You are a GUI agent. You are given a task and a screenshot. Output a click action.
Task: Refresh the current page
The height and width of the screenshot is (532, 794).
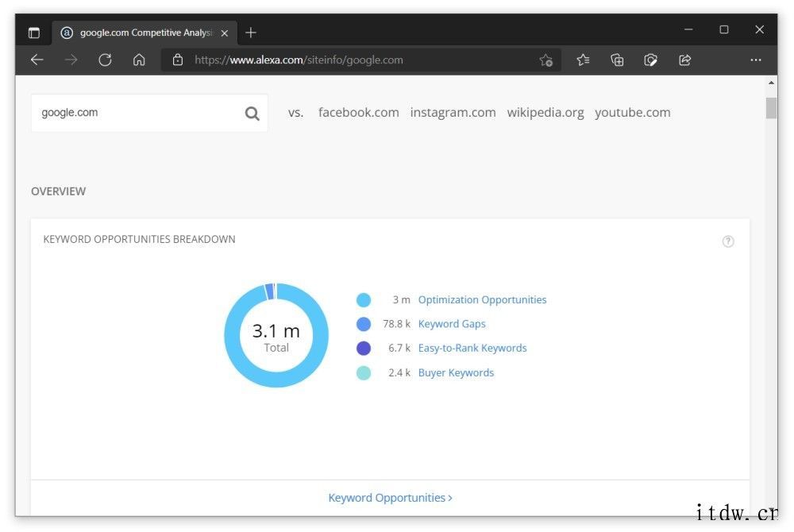[105, 60]
